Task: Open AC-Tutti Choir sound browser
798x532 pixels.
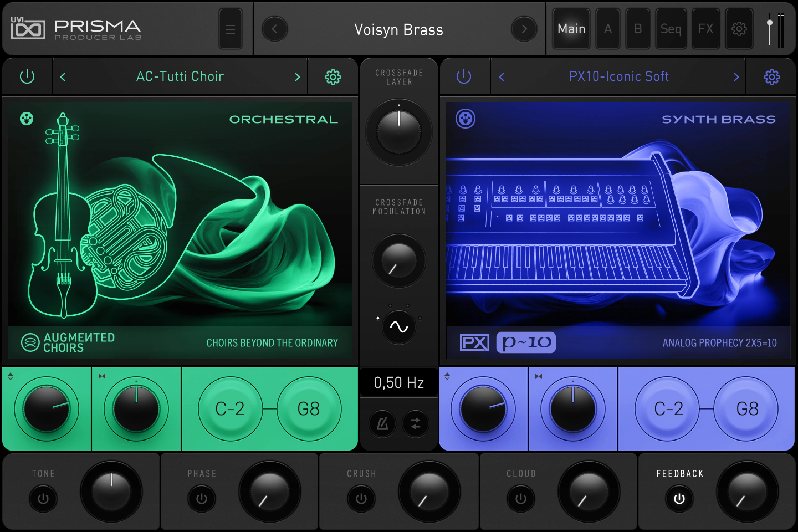Action: [180, 76]
